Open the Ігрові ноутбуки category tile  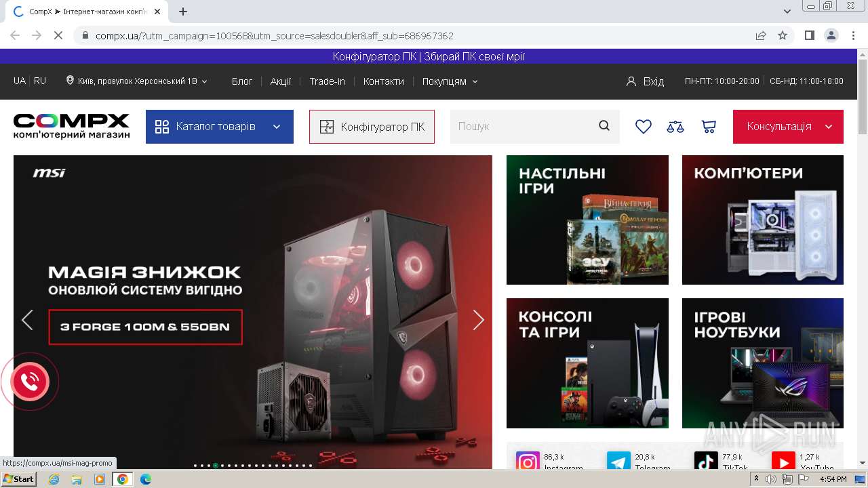pyautogui.click(x=763, y=363)
